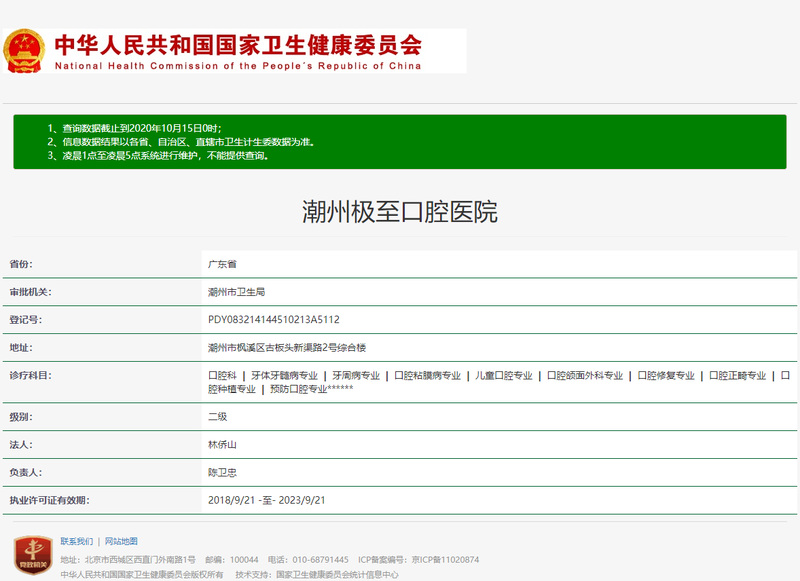This screenshot has width=800, height=581.
Task: Select the 负责人 row label
Action: (26, 472)
